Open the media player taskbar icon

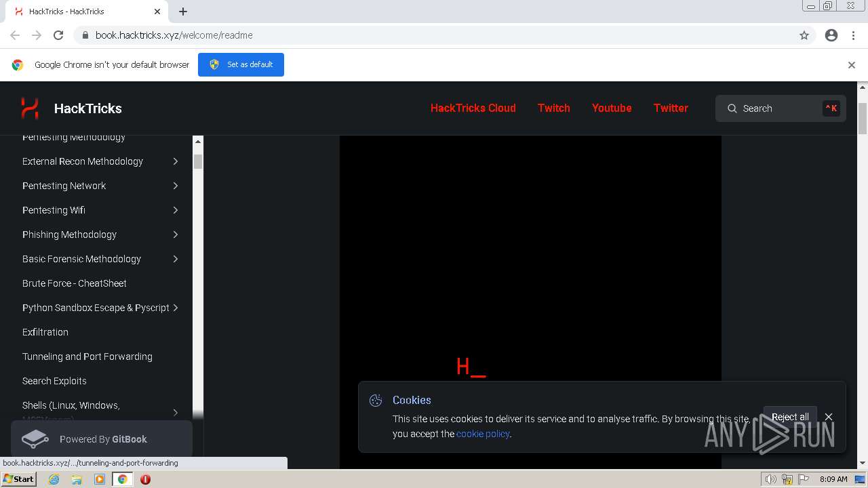(100, 479)
